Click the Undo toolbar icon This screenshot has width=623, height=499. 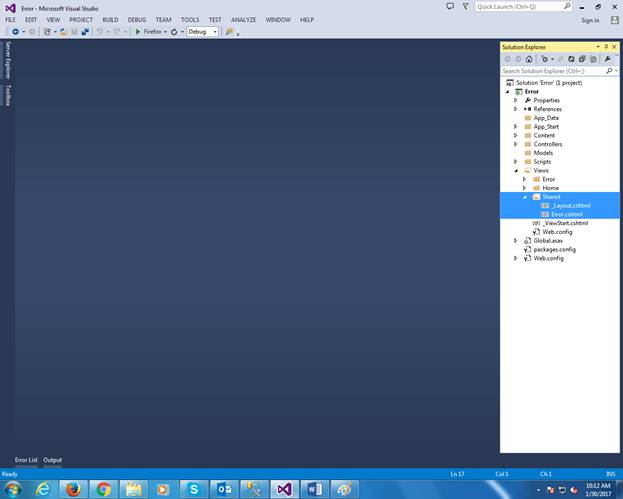coord(100,32)
